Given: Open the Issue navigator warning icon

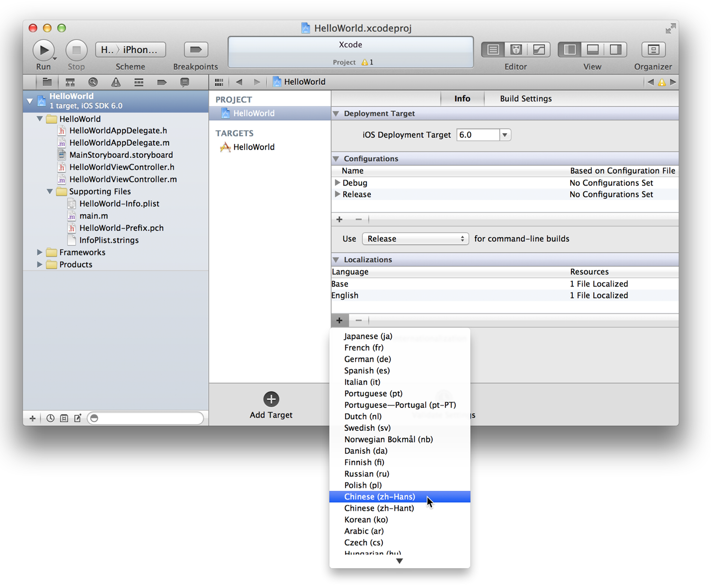Looking at the screenshot, I should point(116,83).
